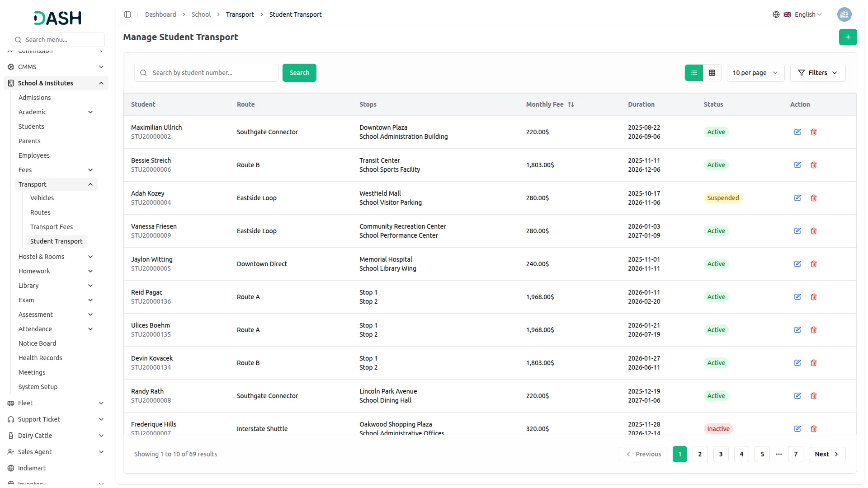Focus the Search menu field in sidebar
Screen dimensions: 868x488
pos(58,40)
